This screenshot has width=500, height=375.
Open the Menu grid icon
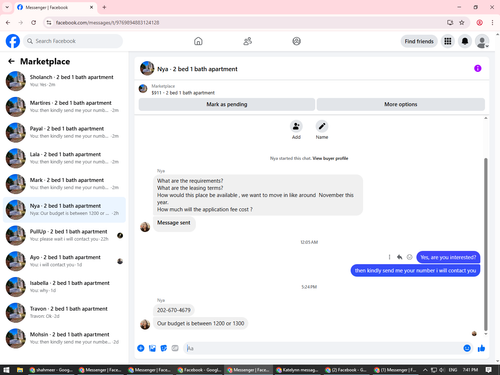(x=448, y=41)
